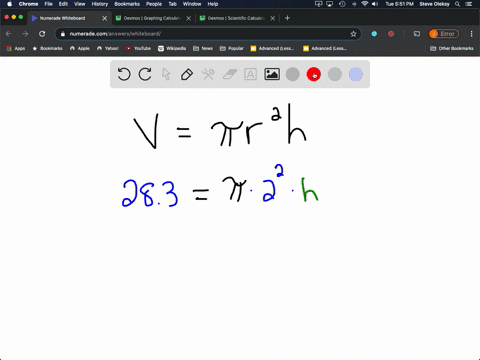The width and height of the screenshot is (480, 360).
Task: Select the pen drawing tool
Action: pyautogui.click(x=187, y=74)
